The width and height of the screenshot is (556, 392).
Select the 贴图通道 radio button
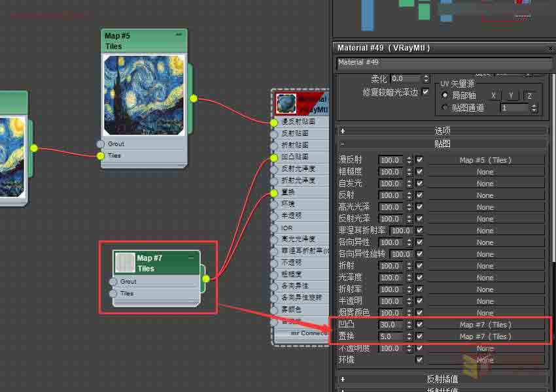click(445, 107)
